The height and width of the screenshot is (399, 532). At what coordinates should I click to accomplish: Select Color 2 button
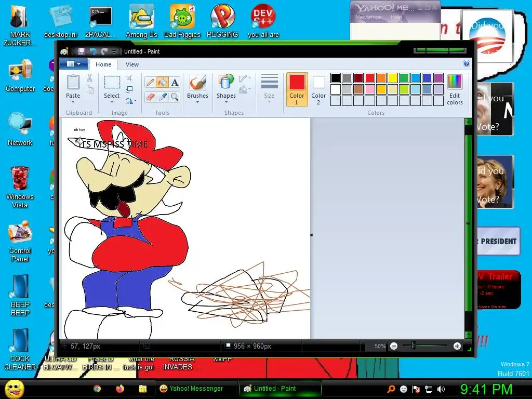(x=318, y=89)
